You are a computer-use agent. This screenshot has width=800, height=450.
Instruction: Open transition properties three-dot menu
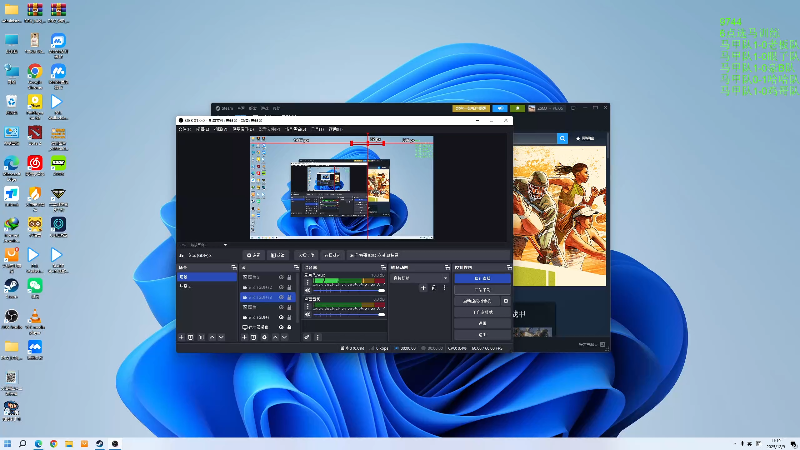(x=444, y=288)
